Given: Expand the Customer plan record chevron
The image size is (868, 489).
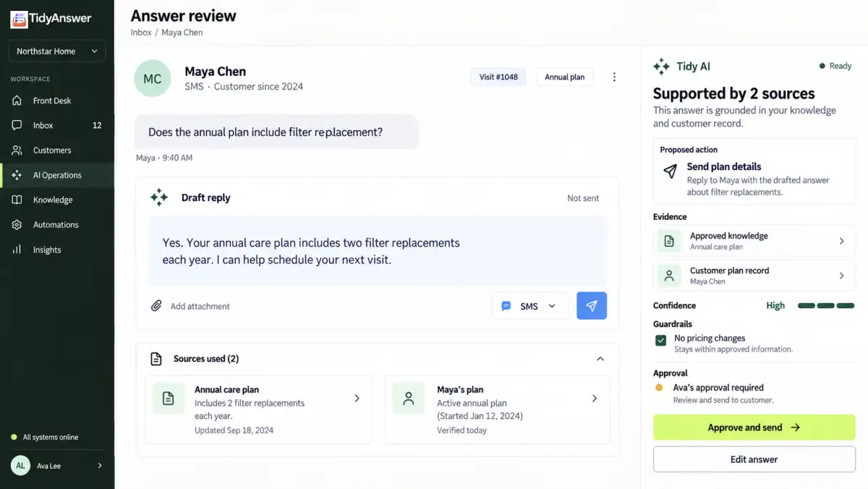Looking at the screenshot, I should pos(841,276).
